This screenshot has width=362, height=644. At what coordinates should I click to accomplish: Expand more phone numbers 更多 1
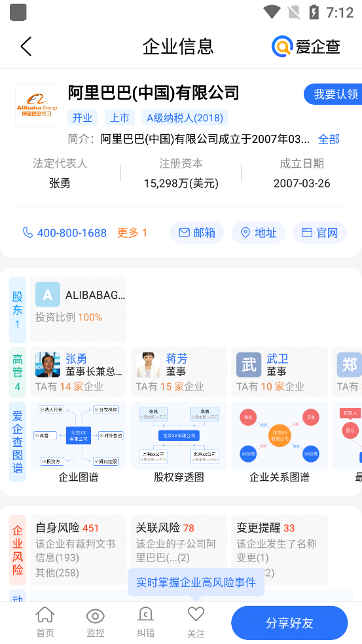pyautogui.click(x=132, y=233)
